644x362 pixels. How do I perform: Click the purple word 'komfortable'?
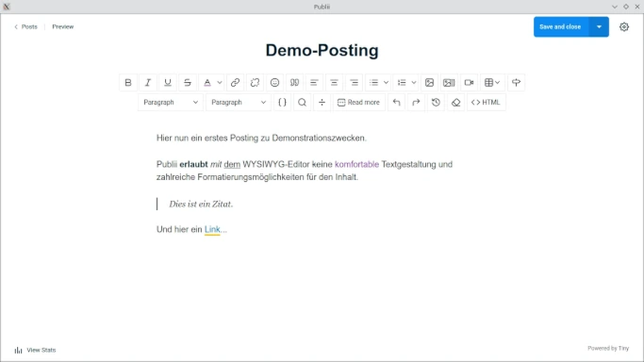(357, 164)
